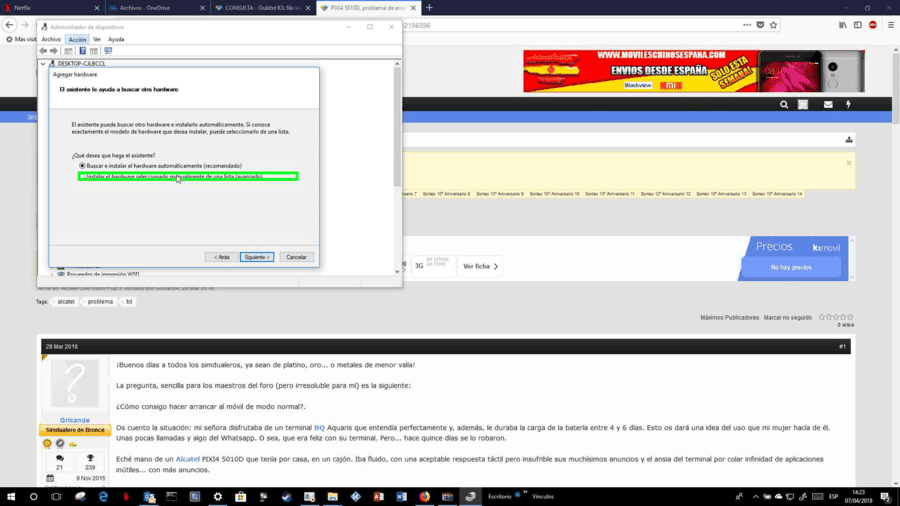Toggle the Firefox sidebar icon
This screenshot has height=506, width=900.
858,25
